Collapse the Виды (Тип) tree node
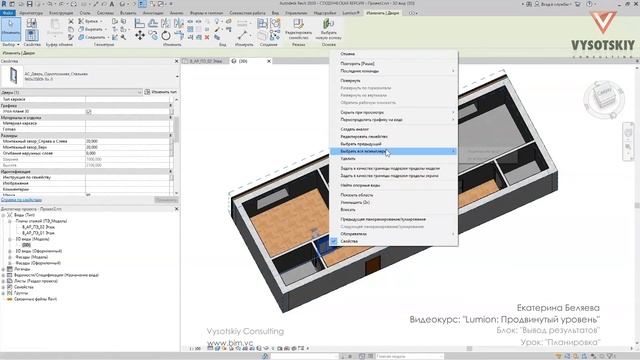 tap(4, 215)
